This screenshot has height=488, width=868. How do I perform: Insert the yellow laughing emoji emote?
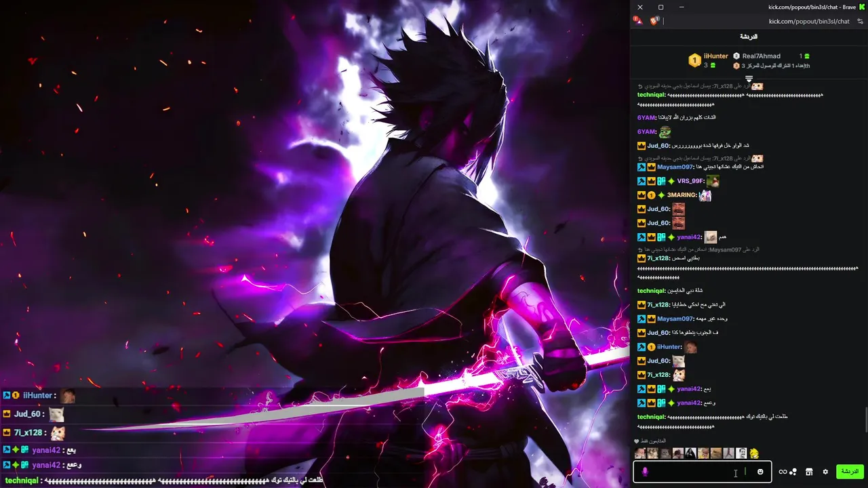click(x=754, y=453)
